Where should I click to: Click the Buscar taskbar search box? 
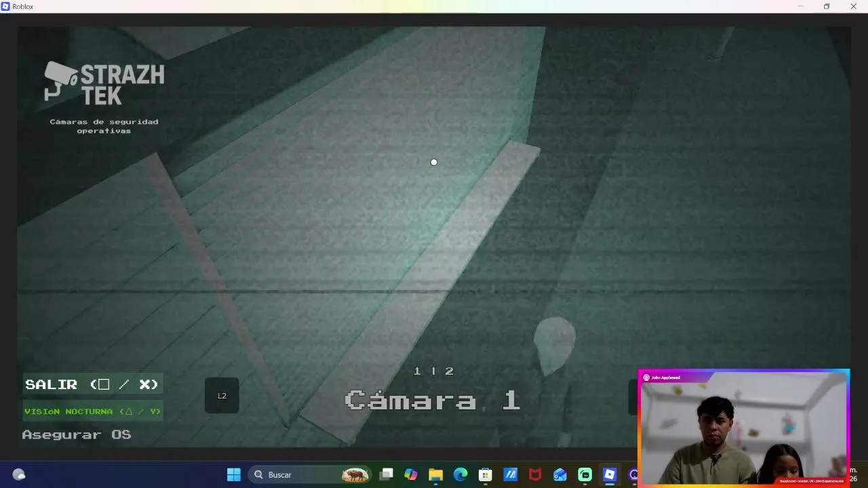(310, 474)
